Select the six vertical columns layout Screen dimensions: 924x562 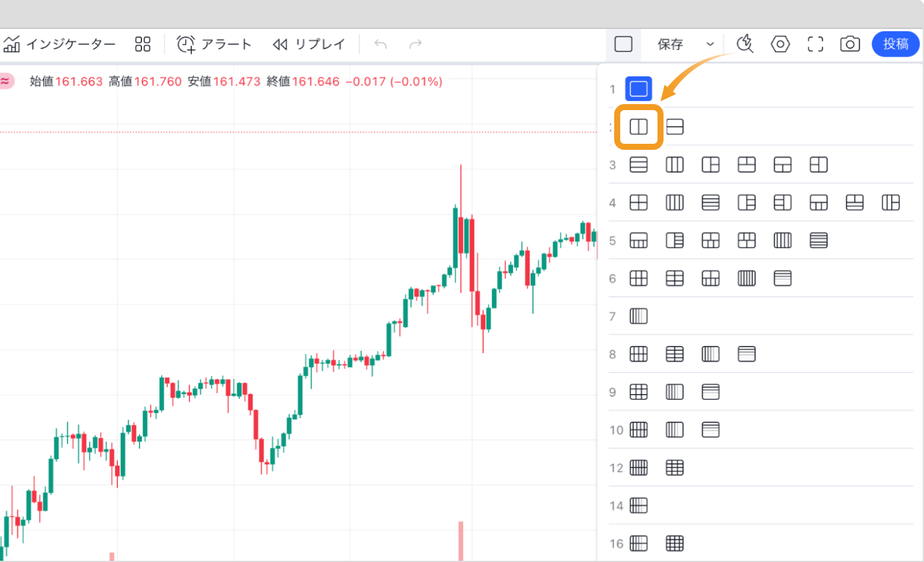(x=747, y=279)
